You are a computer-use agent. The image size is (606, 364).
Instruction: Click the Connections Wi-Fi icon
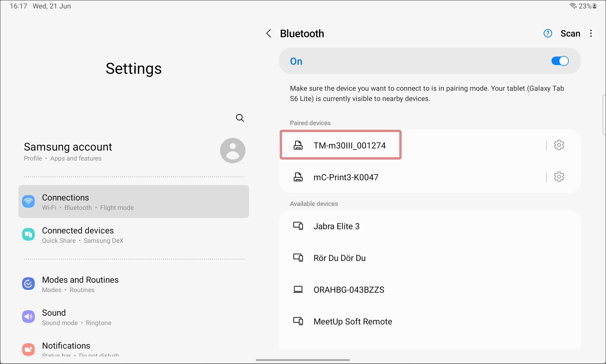click(x=28, y=201)
